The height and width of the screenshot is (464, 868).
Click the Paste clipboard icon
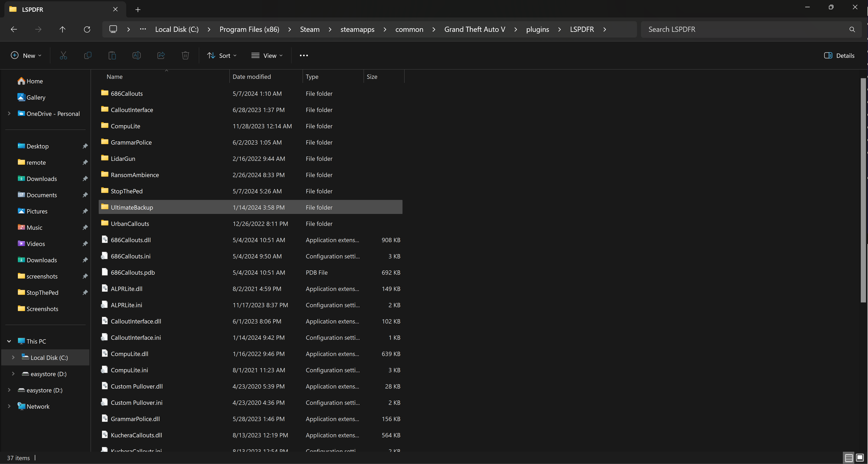click(x=112, y=56)
